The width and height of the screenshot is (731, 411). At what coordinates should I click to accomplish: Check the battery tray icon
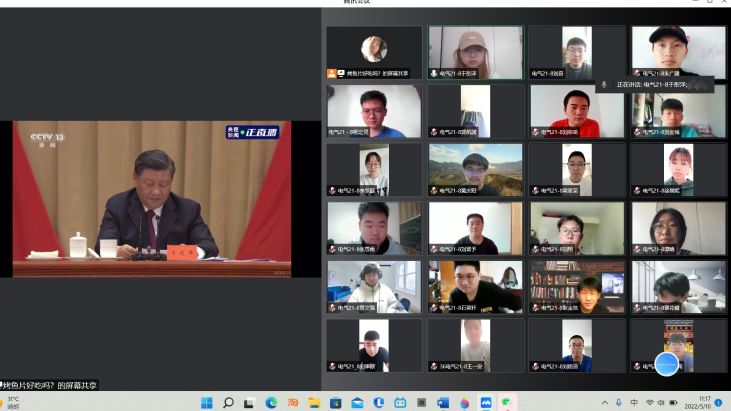[673, 403]
